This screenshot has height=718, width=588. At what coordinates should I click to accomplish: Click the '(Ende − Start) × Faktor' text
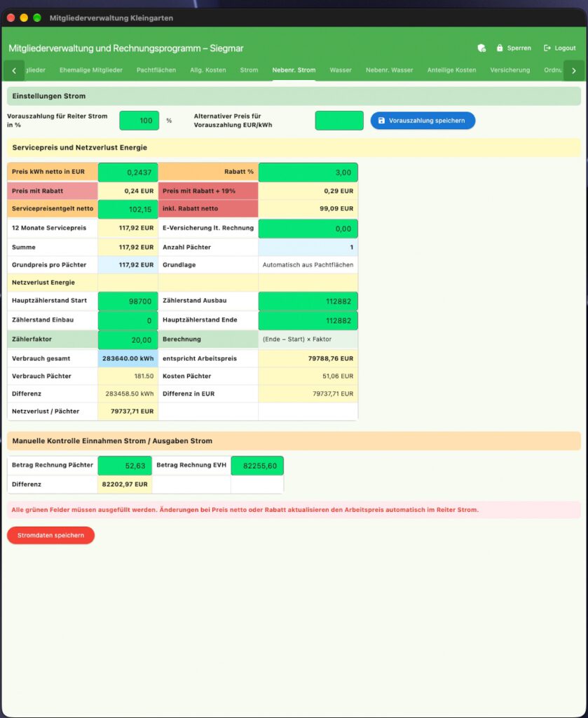[x=297, y=339]
